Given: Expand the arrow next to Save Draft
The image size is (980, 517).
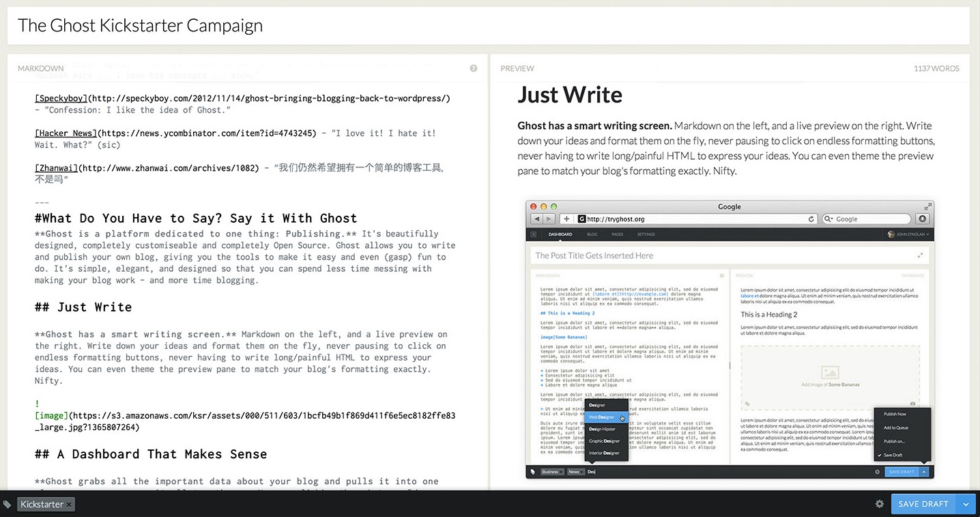Looking at the screenshot, I should [x=966, y=504].
